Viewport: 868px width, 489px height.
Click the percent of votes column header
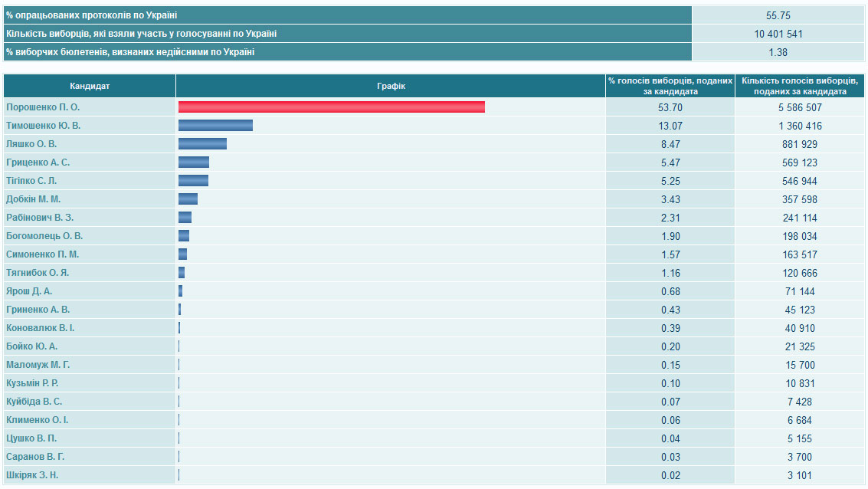point(670,86)
